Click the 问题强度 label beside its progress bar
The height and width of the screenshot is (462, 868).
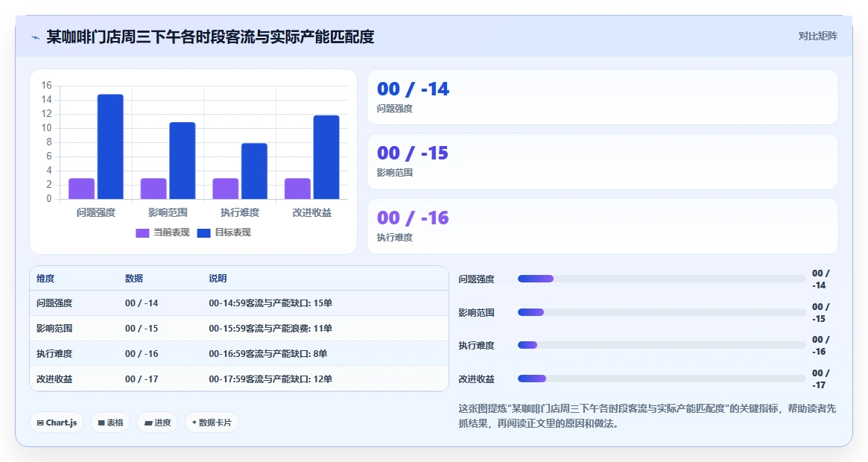click(x=476, y=279)
